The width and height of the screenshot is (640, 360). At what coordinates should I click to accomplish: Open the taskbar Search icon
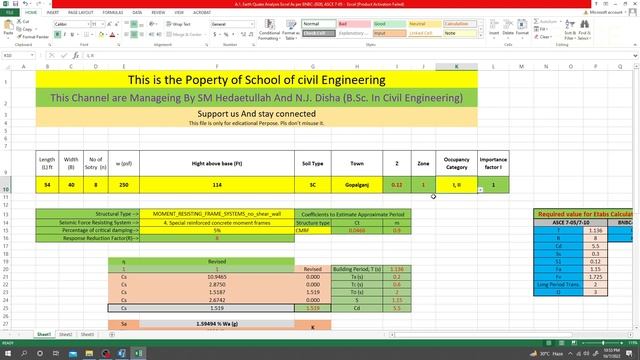point(24,353)
